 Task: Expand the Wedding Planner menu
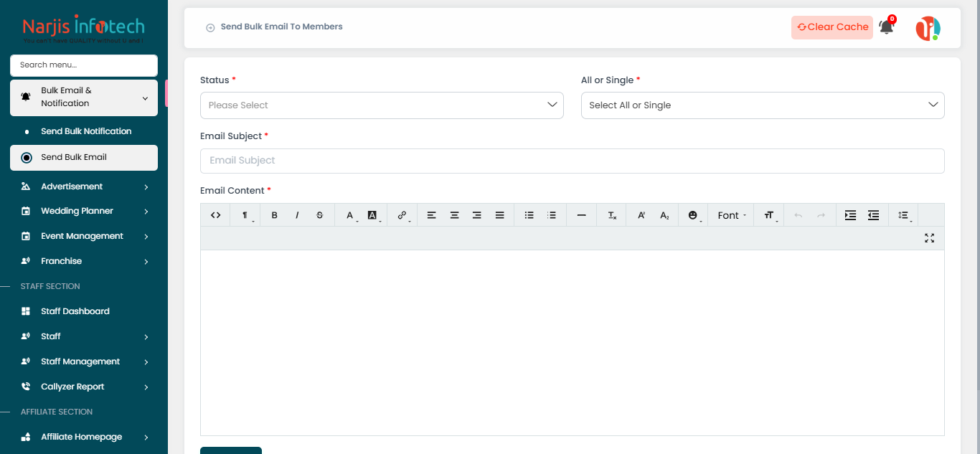84,212
